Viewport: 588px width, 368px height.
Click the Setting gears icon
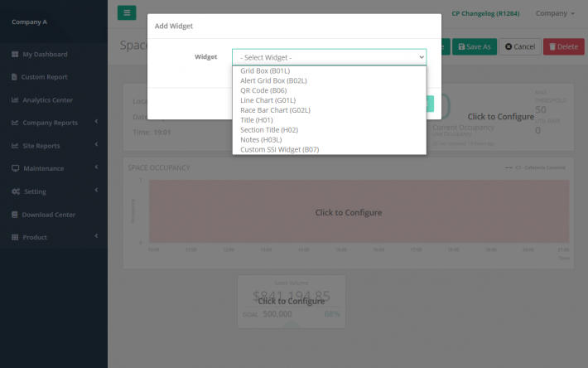(x=15, y=191)
